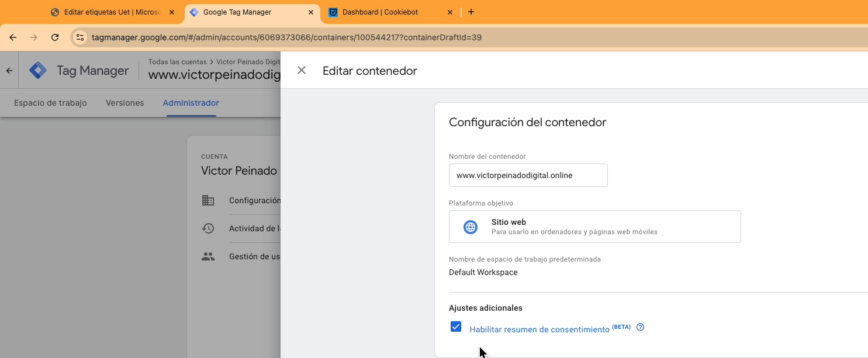Click the Default Workspace text

(x=483, y=272)
